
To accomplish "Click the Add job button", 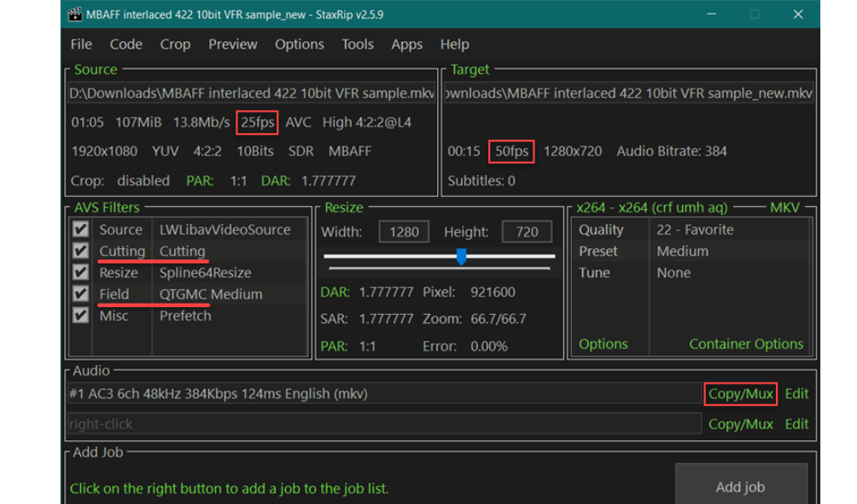I will 740,487.
